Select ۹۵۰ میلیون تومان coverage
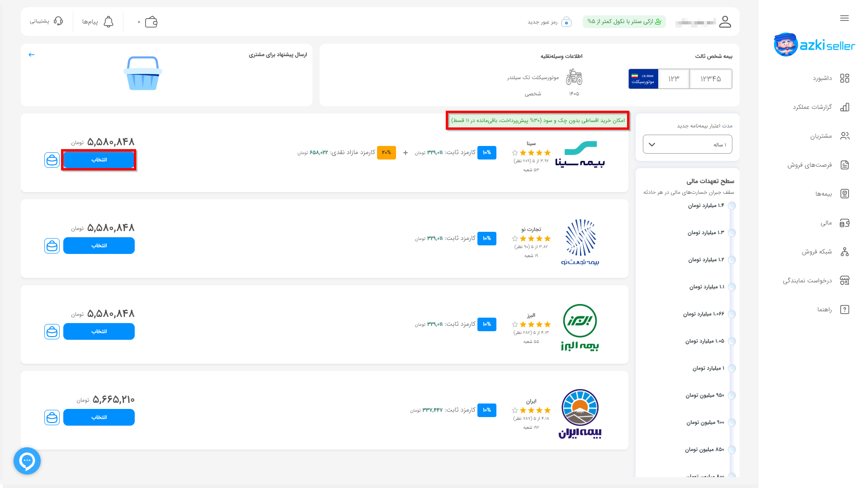 (x=732, y=395)
